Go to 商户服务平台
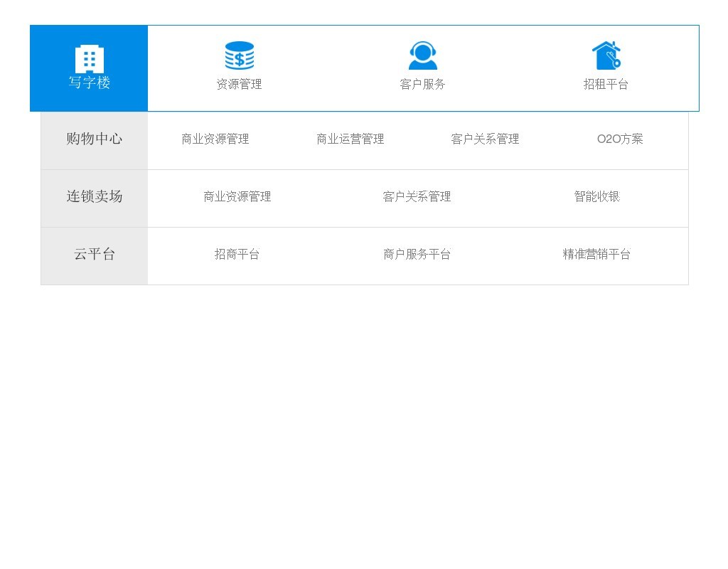 click(x=417, y=254)
